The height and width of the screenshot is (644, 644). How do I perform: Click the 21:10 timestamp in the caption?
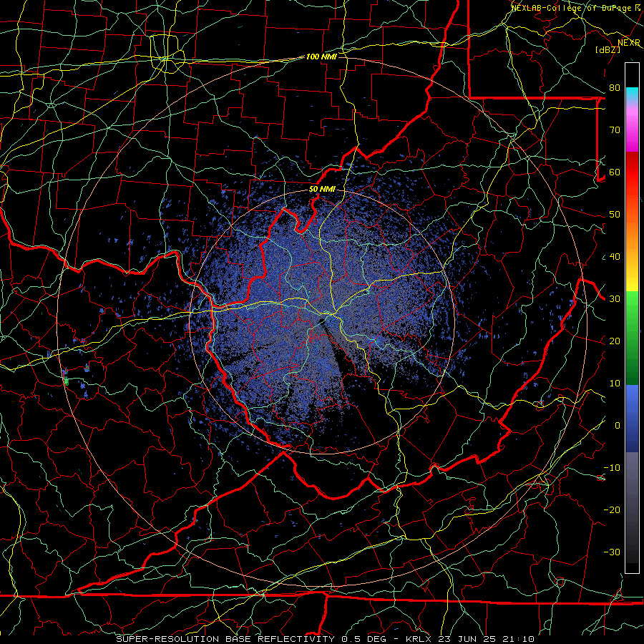tap(521, 639)
